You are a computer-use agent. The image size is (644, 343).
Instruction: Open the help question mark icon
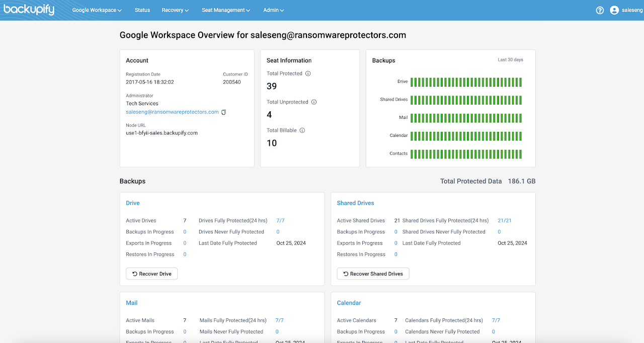point(600,10)
